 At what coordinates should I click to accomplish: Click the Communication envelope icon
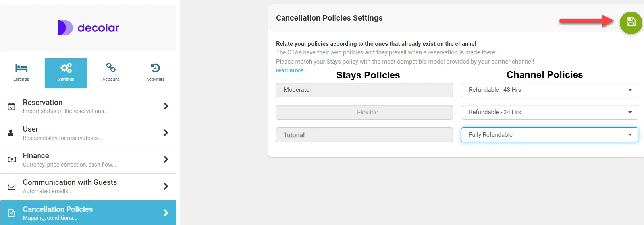tap(12, 186)
